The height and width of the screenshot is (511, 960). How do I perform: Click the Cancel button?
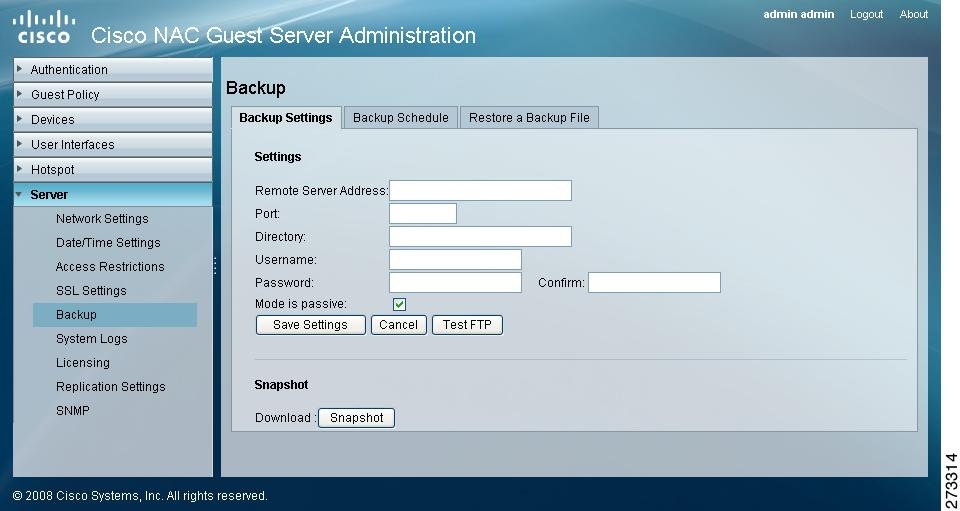tap(398, 325)
